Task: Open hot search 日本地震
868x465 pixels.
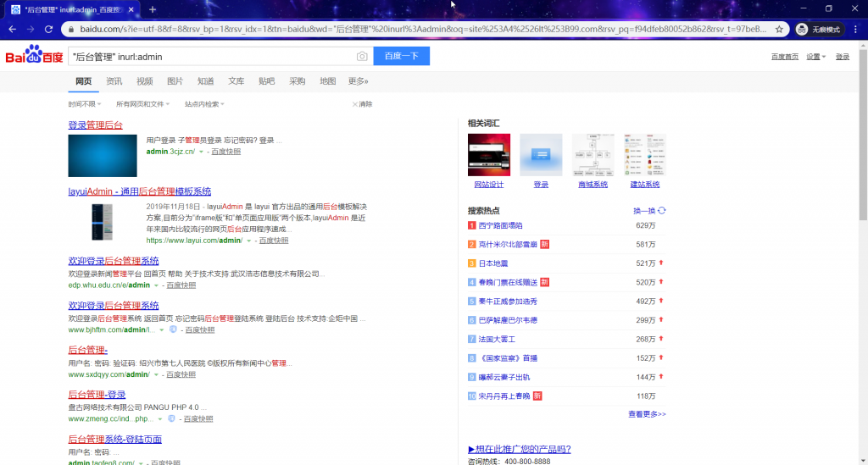Action: click(493, 263)
